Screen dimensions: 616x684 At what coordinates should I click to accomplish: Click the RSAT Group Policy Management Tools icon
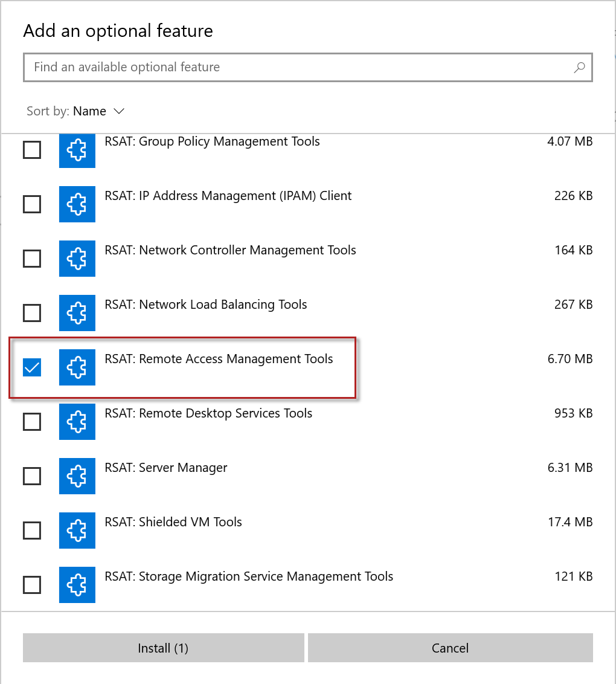coord(77,150)
